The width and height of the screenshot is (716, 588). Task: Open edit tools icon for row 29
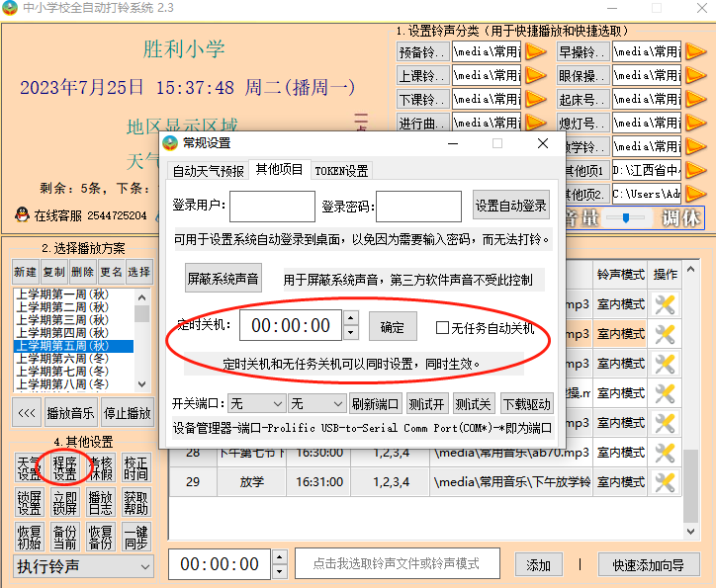point(666,481)
